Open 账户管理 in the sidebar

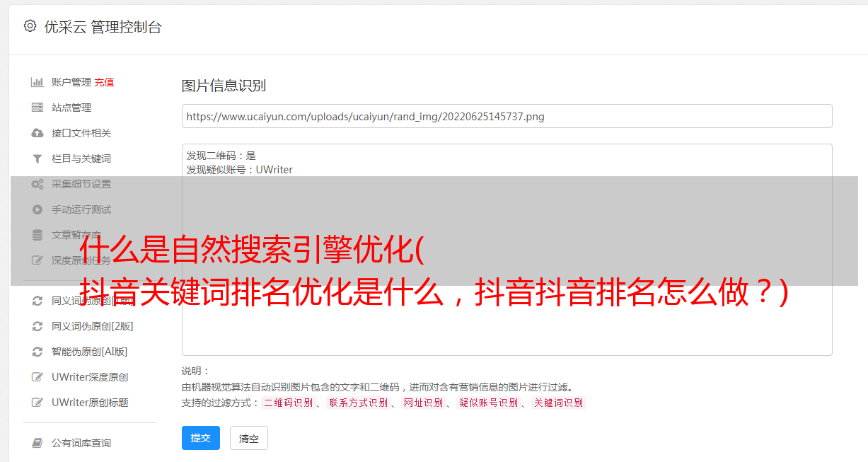click(71, 82)
